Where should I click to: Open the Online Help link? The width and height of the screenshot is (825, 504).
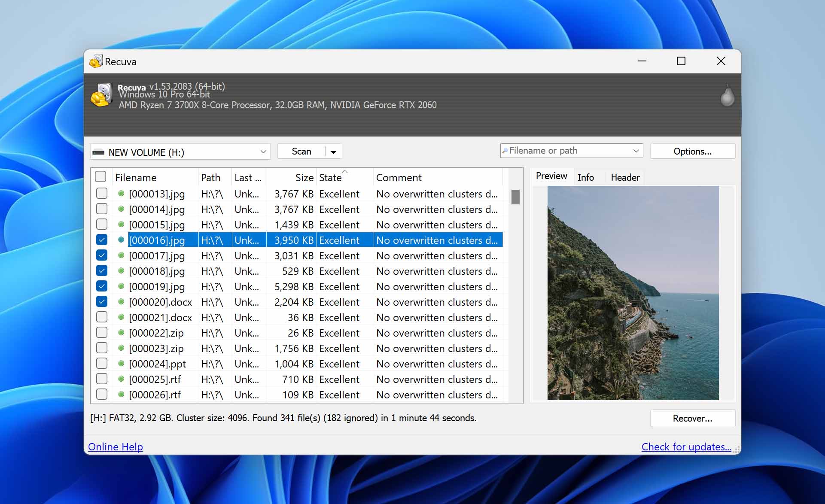point(116,446)
